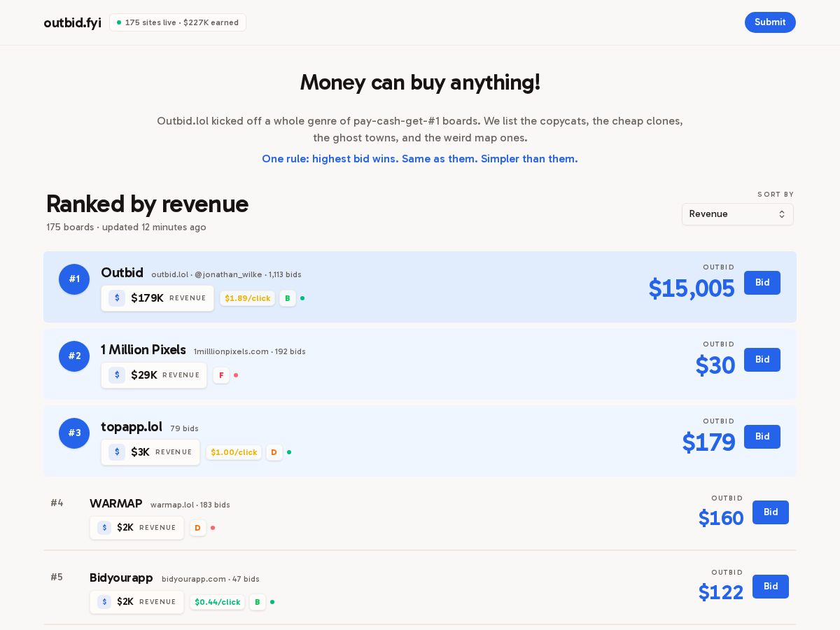Image resolution: width=840 pixels, height=630 pixels.
Task: Click the $122 outbid price
Action: [x=721, y=592]
